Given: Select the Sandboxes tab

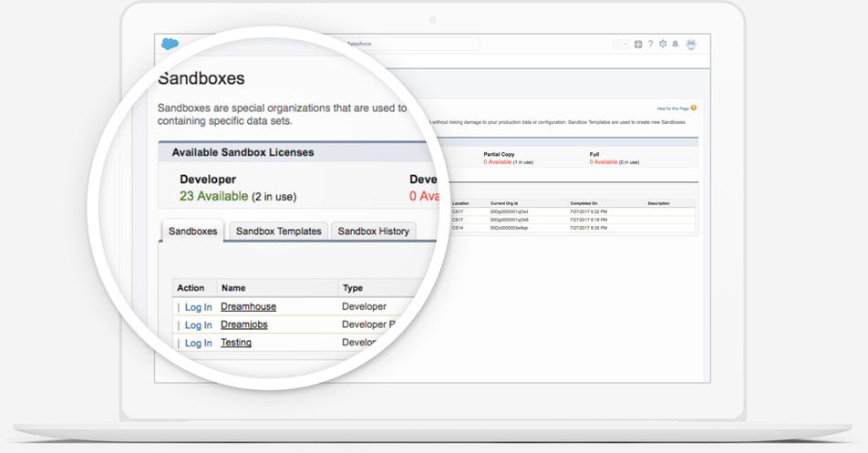Looking at the screenshot, I should coord(193,232).
